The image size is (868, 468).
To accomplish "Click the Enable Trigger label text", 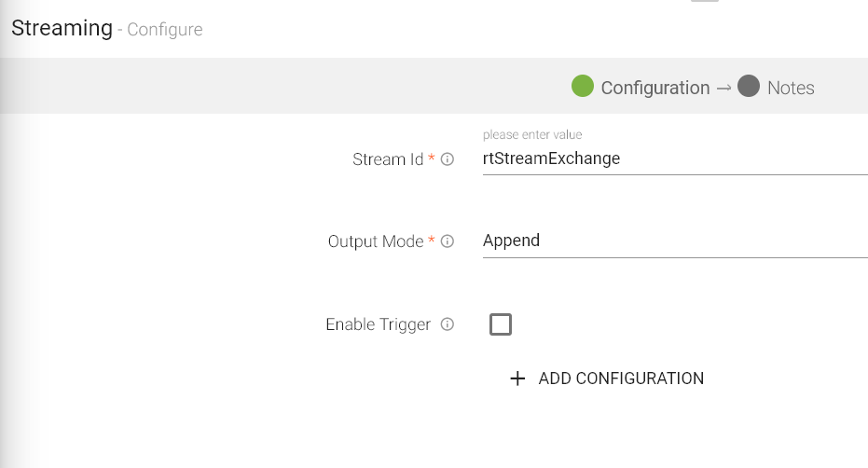I will tap(378, 324).
